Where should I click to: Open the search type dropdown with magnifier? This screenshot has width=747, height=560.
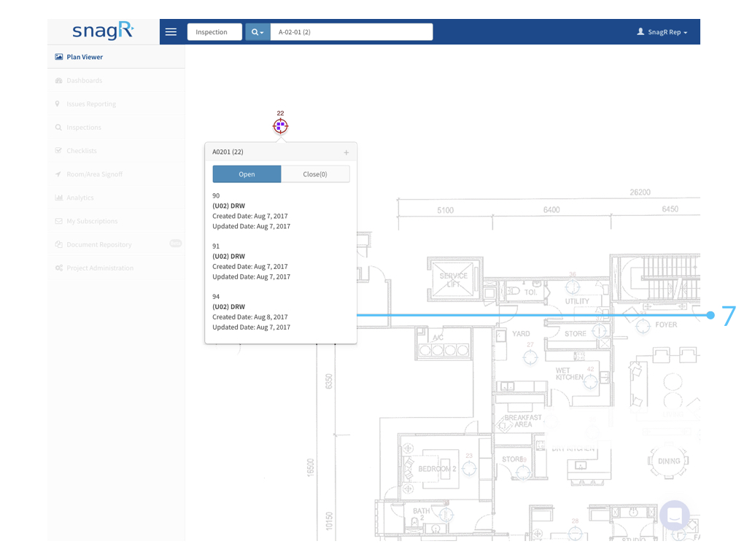pos(258,32)
